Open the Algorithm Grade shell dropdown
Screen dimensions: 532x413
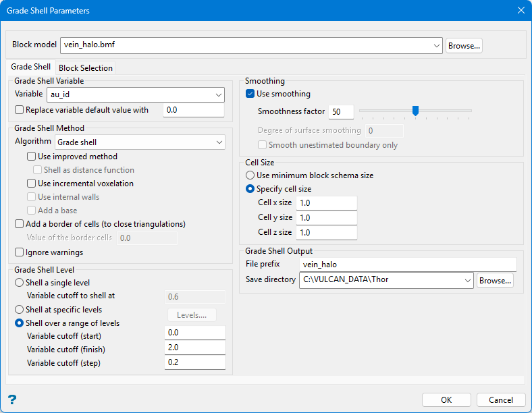point(218,142)
